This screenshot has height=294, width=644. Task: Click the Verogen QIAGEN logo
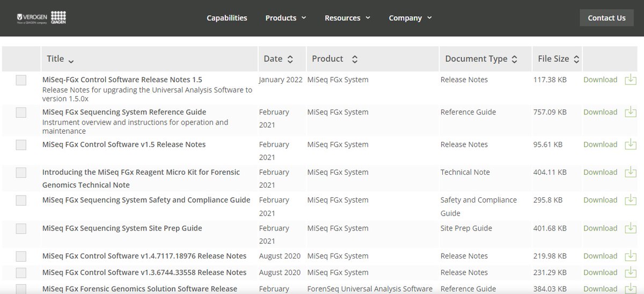[41, 18]
